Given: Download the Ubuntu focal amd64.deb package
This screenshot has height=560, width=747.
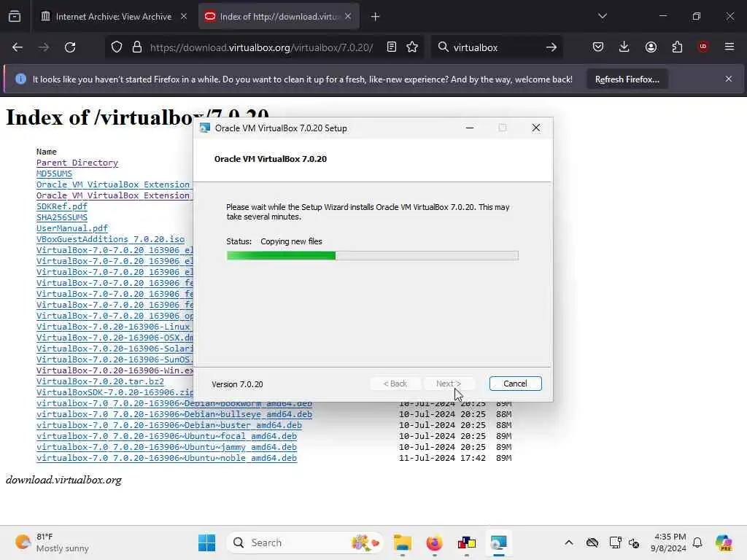Looking at the screenshot, I should [x=167, y=437].
